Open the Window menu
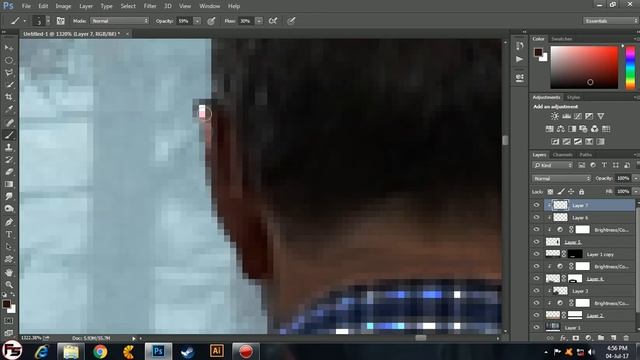This screenshot has width=640, height=360. point(210,6)
